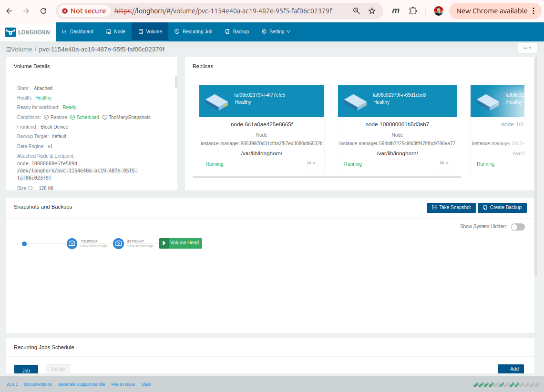
Task: Click the starting blue dot of snapshot timeline
Action: (24, 244)
